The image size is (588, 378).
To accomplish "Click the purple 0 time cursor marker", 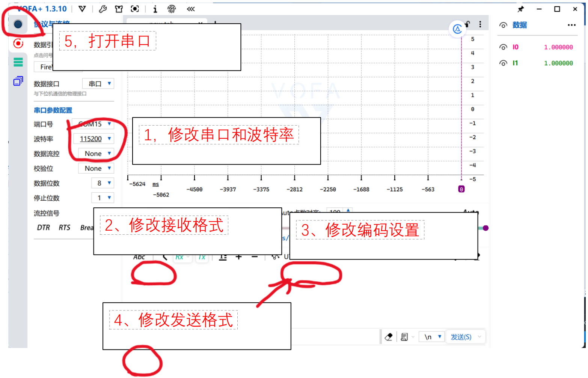I will point(461,189).
